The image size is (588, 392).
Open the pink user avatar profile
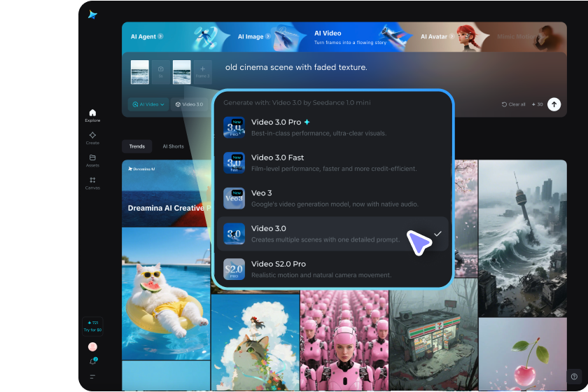(92, 346)
